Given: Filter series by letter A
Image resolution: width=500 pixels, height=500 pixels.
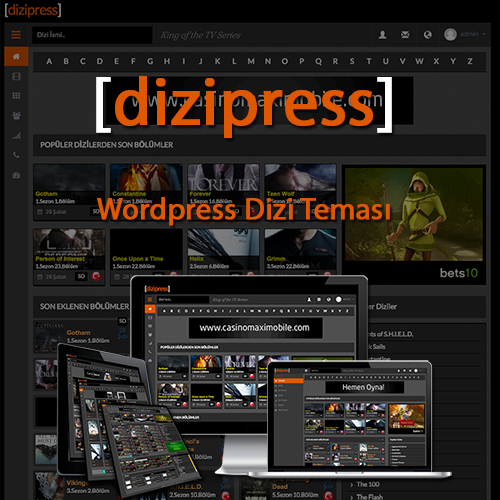Looking at the screenshot, I should point(49,61).
